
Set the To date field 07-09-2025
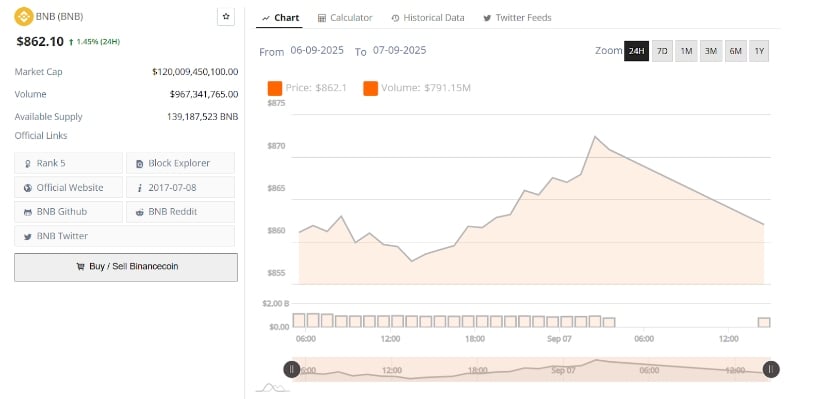tap(399, 51)
